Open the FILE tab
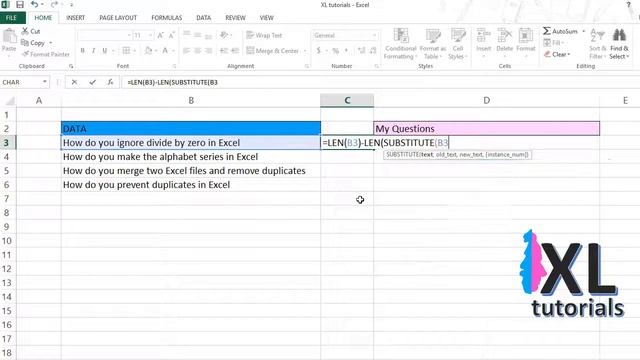Viewport: 640px width, 360px height. tap(11, 18)
